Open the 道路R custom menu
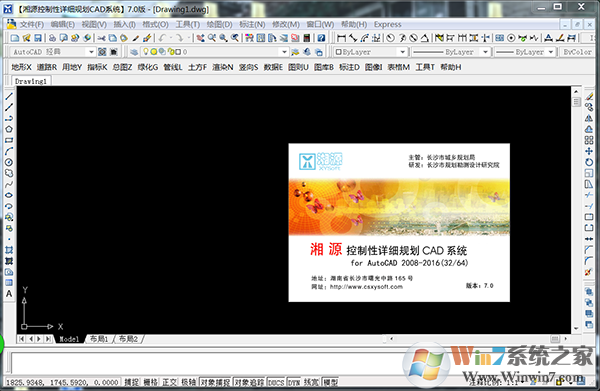The image size is (600, 391). click(x=47, y=67)
